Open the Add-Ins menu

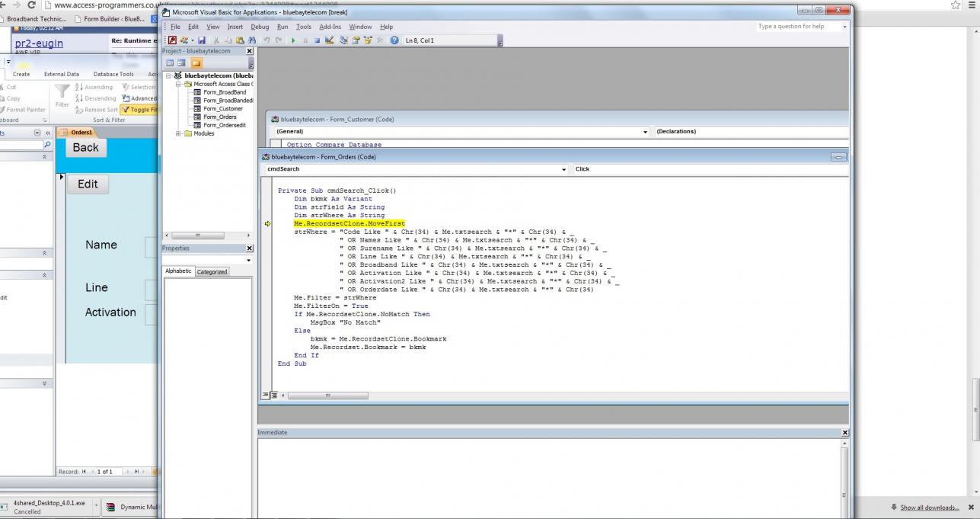331,27
